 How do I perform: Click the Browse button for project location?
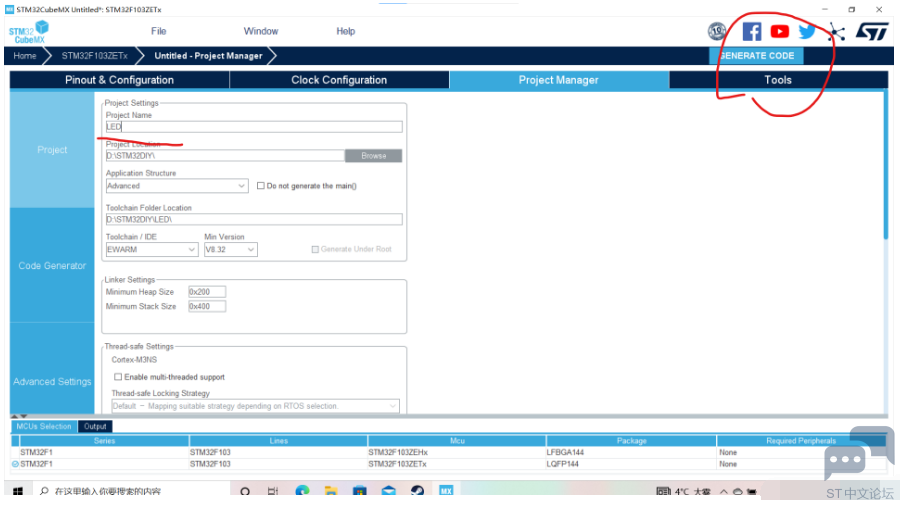coord(373,156)
